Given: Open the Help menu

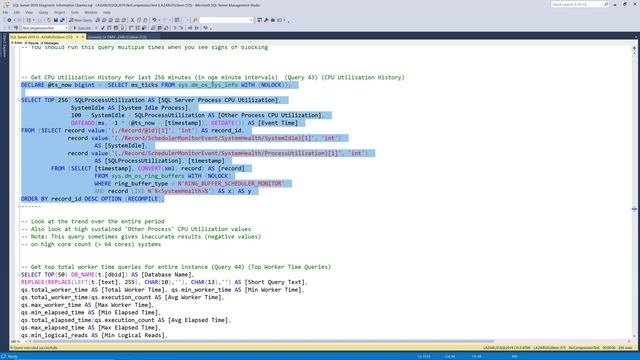Looking at the screenshot, I should (x=107, y=12).
